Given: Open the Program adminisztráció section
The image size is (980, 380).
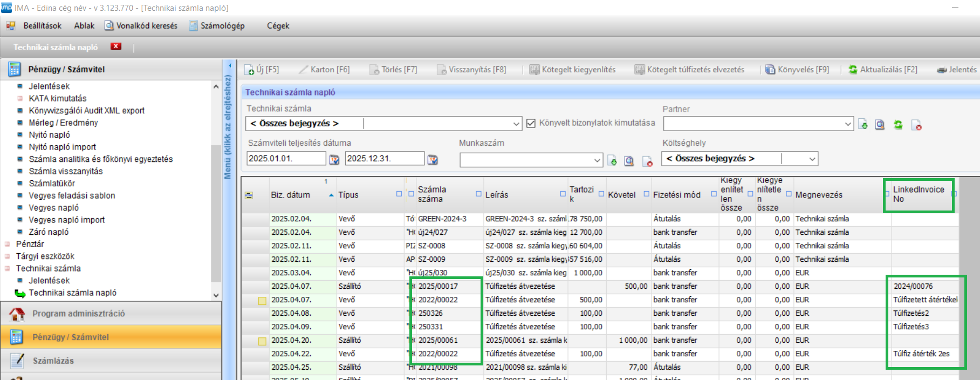Looking at the screenshot, I should 78,314.
